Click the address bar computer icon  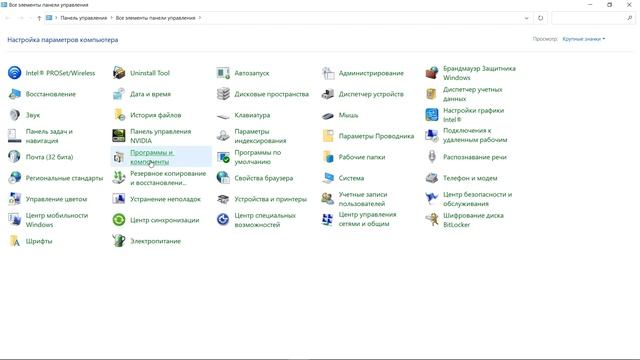click(x=49, y=18)
